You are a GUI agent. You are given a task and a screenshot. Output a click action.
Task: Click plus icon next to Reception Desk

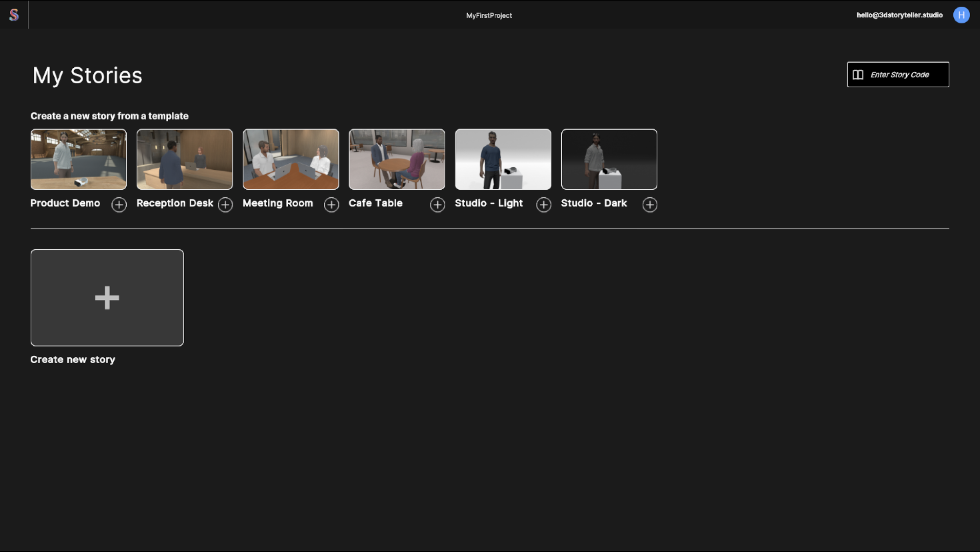tap(225, 205)
